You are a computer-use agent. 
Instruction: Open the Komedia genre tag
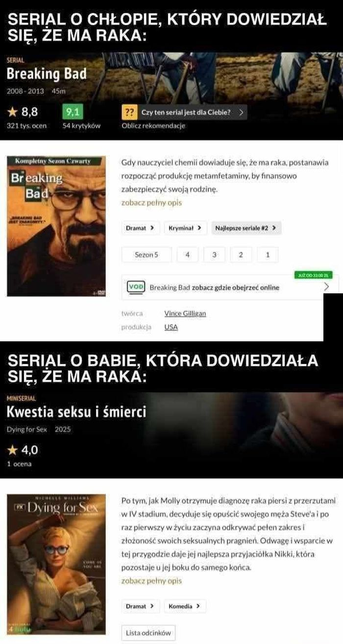pyautogui.click(x=185, y=606)
